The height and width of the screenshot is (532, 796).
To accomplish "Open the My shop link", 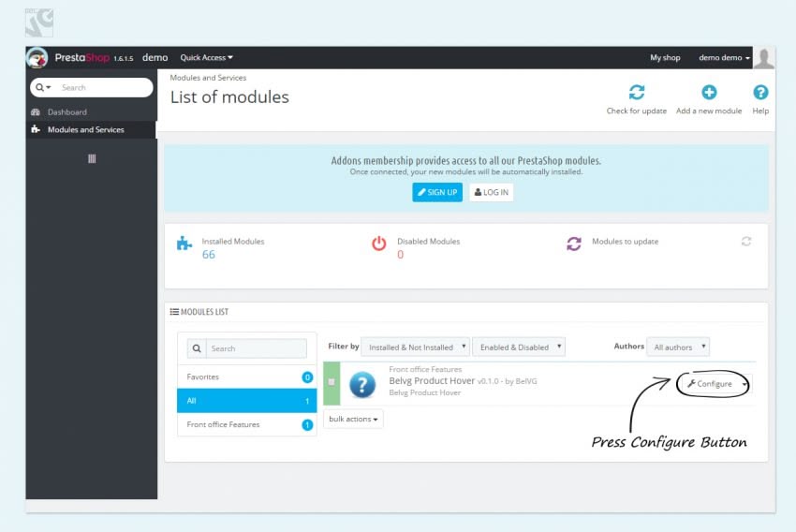I will 665,58.
